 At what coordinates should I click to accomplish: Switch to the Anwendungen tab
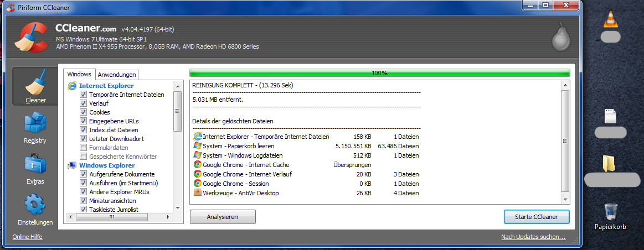coord(117,75)
